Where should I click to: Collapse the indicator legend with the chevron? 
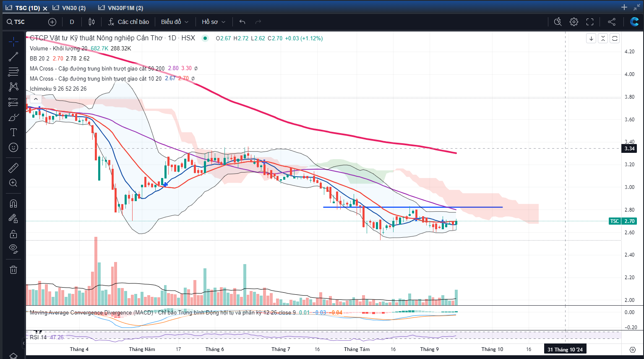[x=36, y=99]
